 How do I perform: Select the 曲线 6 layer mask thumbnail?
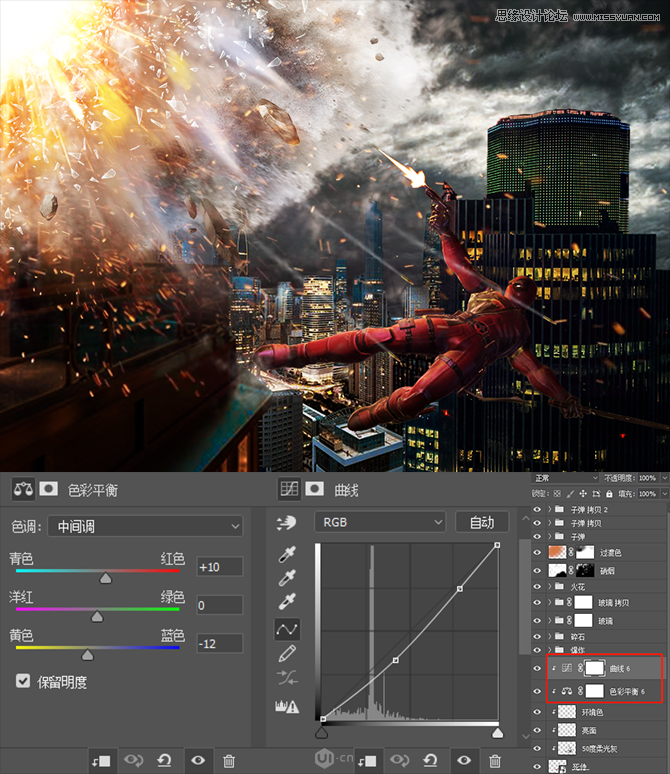(x=594, y=668)
